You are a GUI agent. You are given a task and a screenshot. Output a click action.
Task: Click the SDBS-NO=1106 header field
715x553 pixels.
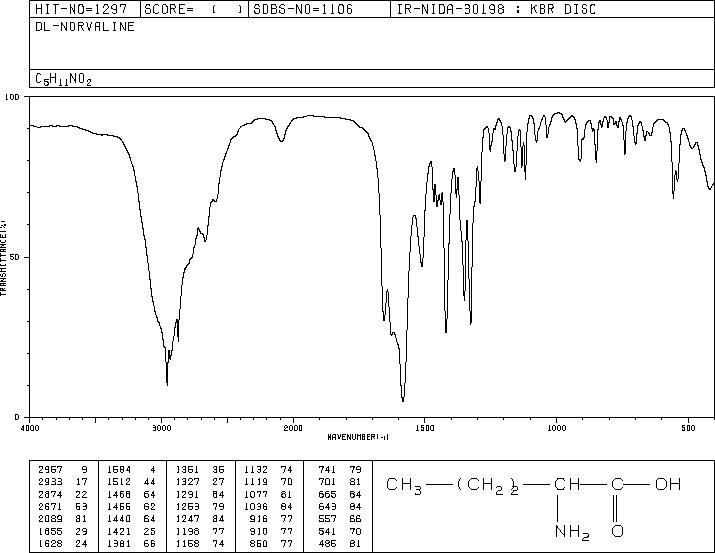pos(319,9)
